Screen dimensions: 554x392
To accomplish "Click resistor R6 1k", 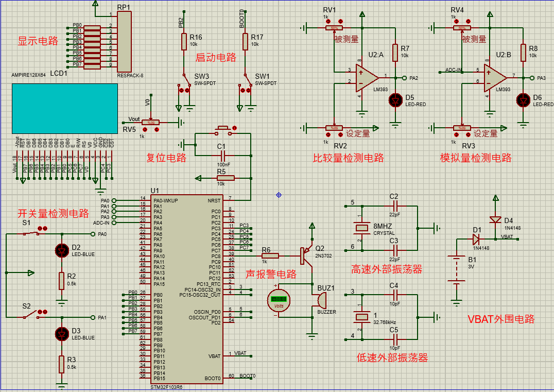I will coord(270,256).
